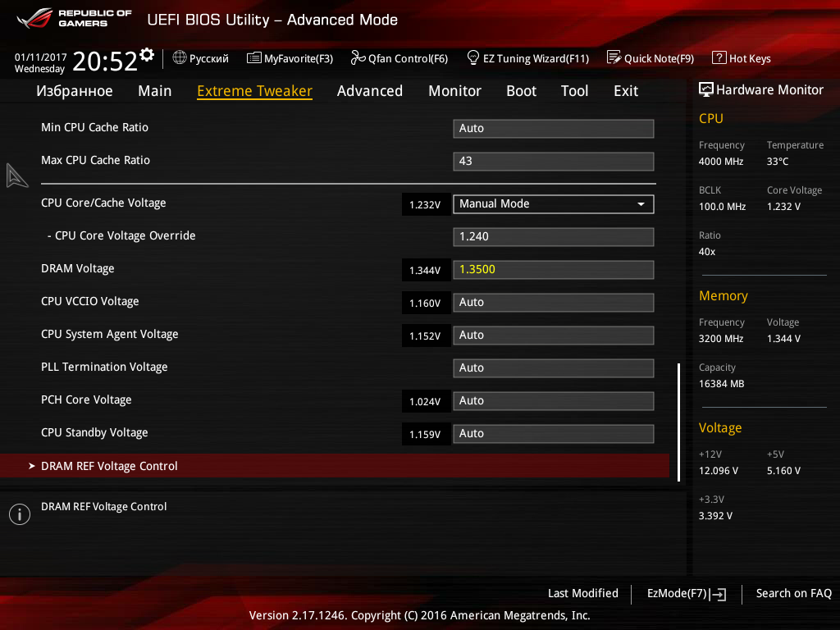Click the MyFavorite list icon
The image size is (840, 630).
[254, 58]
